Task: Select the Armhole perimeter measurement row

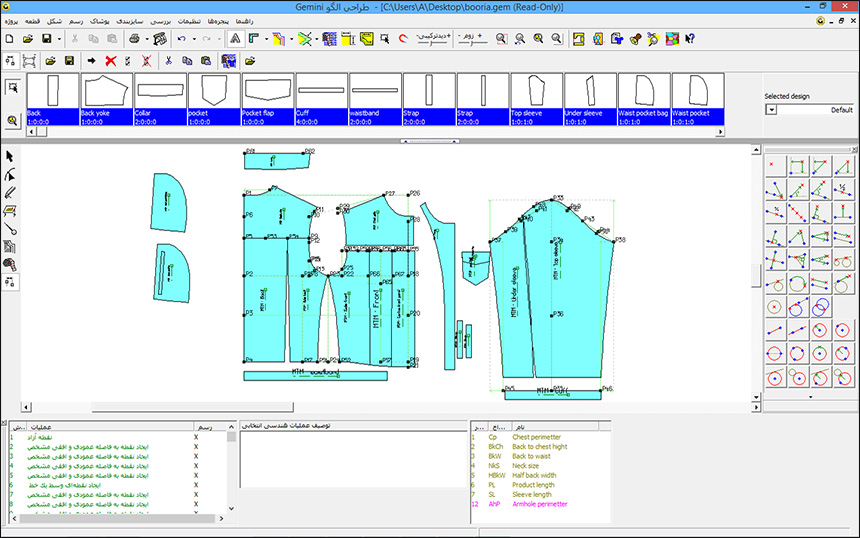Action: 540,505
